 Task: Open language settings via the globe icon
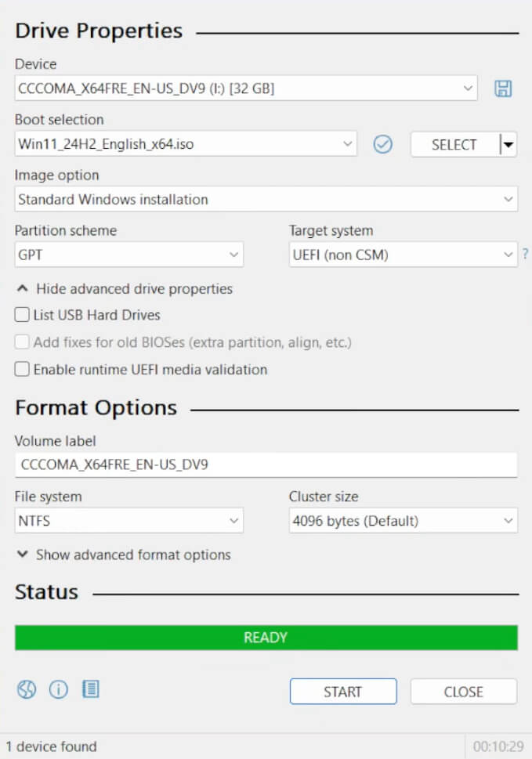click(27, 689)
